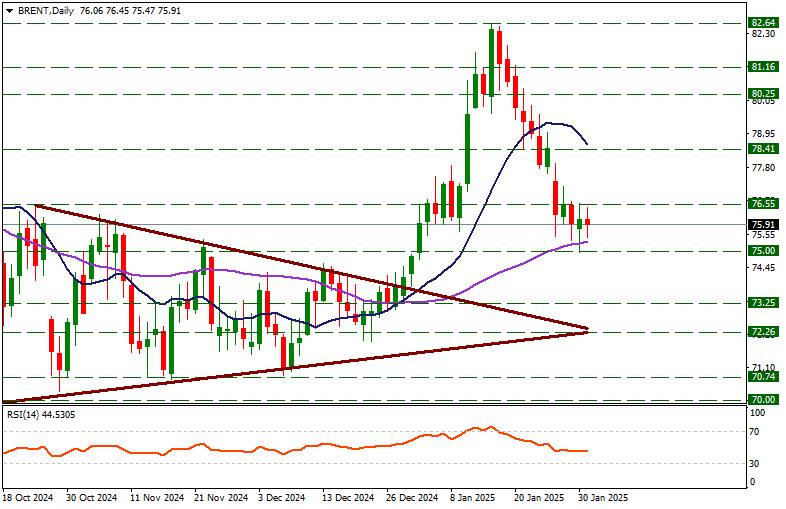Select the 13 Dec 2024 date label

[348, 498]
